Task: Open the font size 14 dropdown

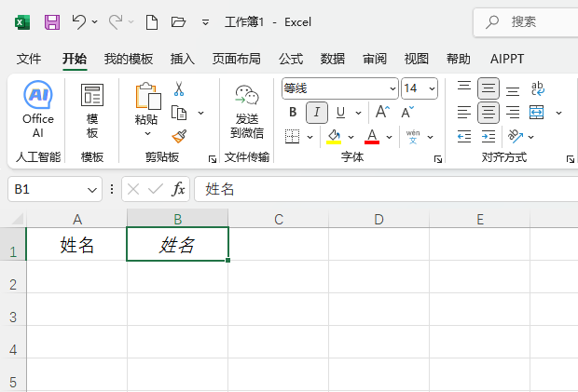Action: pyautogui.click(x=432, y=88)
